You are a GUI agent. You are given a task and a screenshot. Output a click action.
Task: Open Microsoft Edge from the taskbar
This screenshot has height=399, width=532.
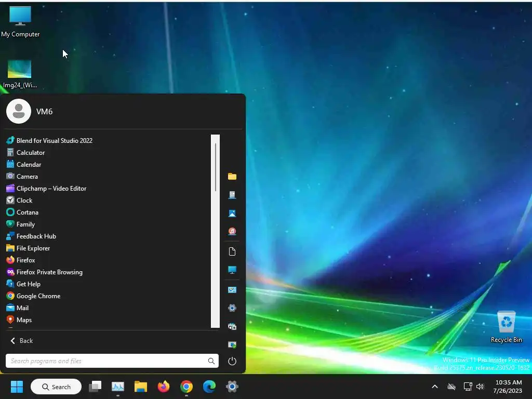point(209,387)
